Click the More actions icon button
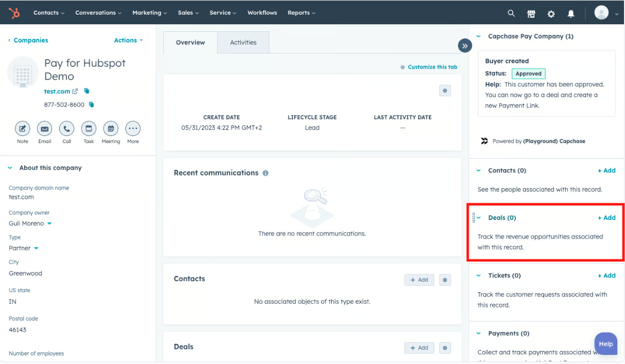The image size is (625, 364). pos(133,128)
